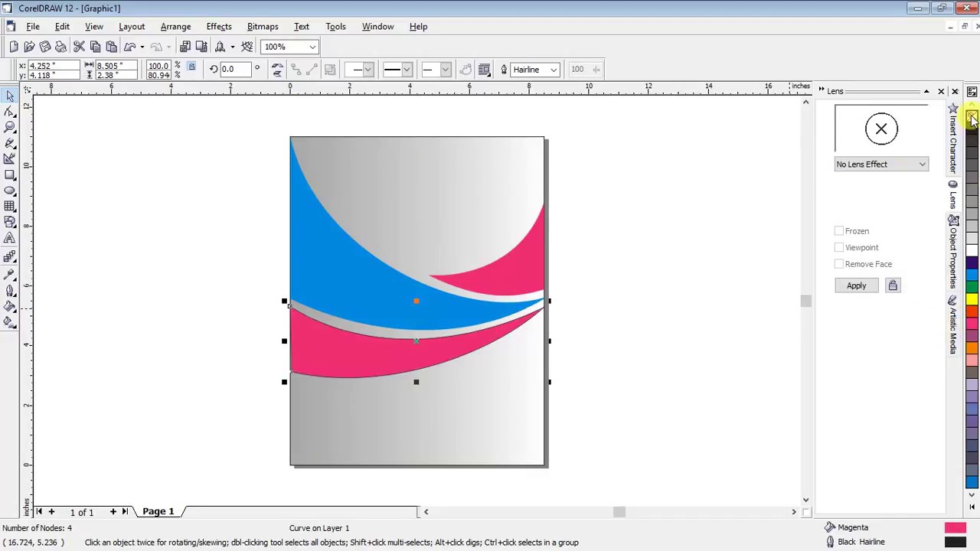Select the Interactive Fill tool
980x551 pixels.
[10, 321]
